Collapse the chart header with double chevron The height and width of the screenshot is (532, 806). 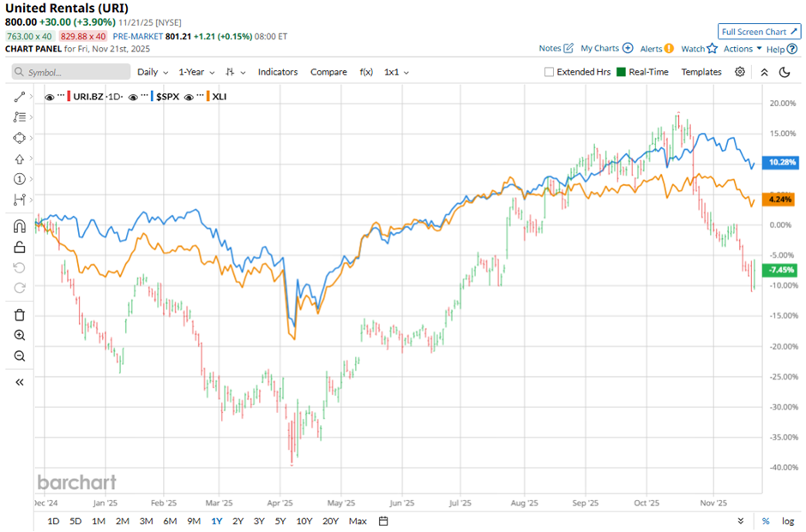pos(764,73)
